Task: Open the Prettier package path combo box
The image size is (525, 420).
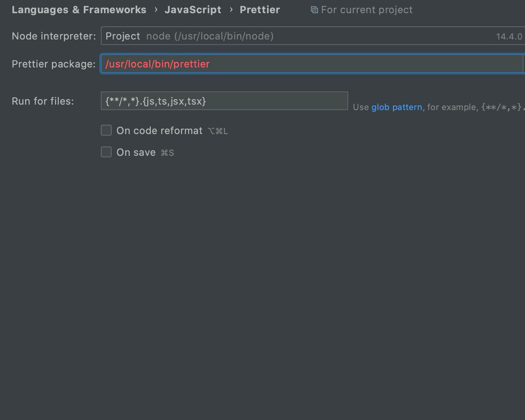Action: [312, 64]
